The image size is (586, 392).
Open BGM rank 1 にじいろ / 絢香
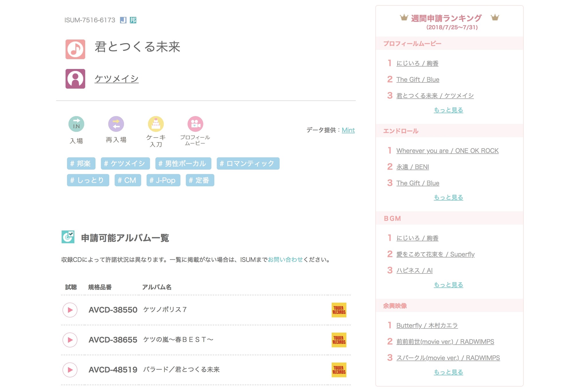(417, 238)
